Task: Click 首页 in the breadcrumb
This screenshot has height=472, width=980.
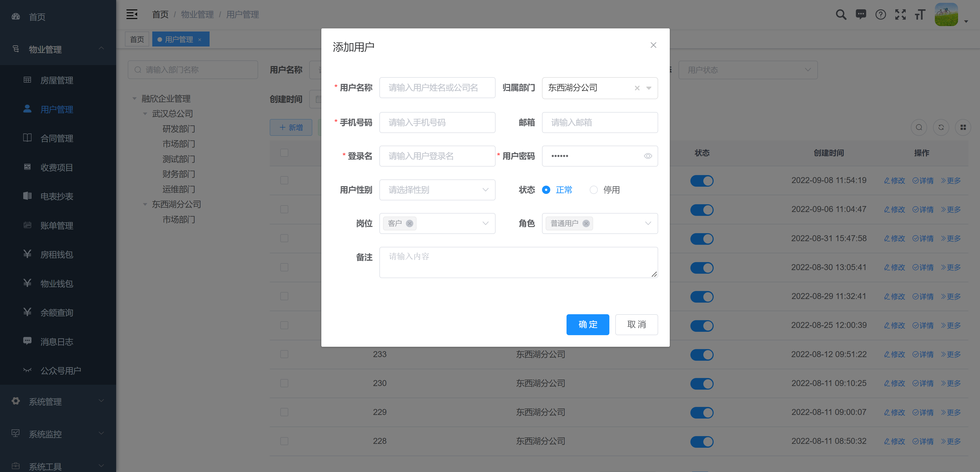Action: pos(160,14)
